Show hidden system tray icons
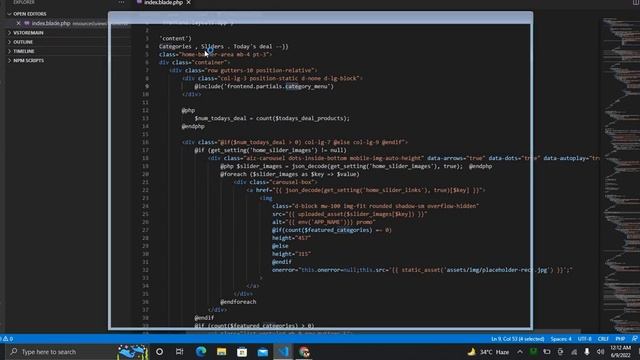Image resolution: width=640 pixels, height=360 pixels. point(520,351)
